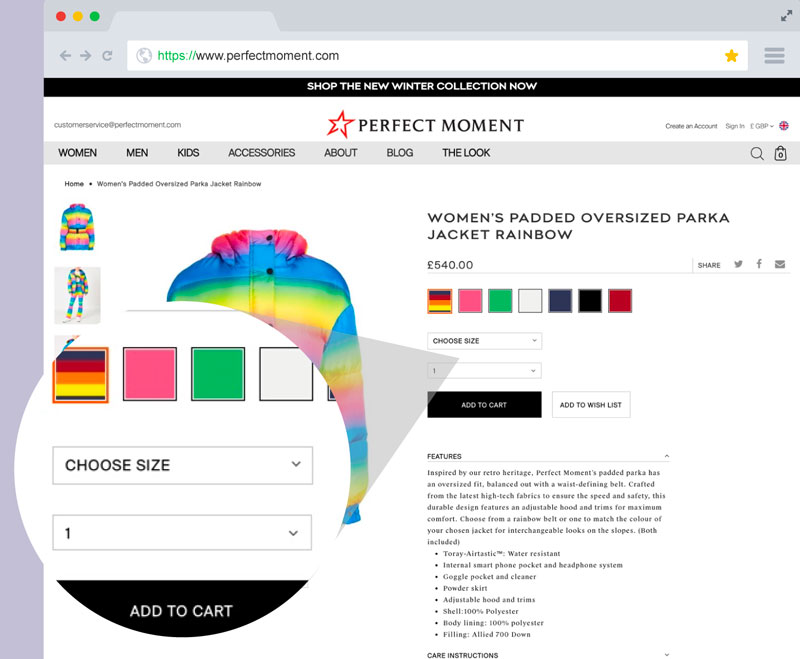
Task: Click customer service email address
Action: 117,124
